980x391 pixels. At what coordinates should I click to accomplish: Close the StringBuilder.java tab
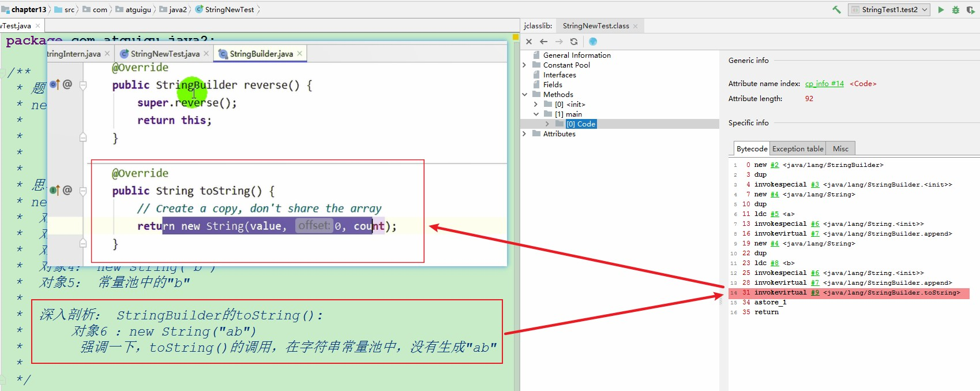click(300, 54)
